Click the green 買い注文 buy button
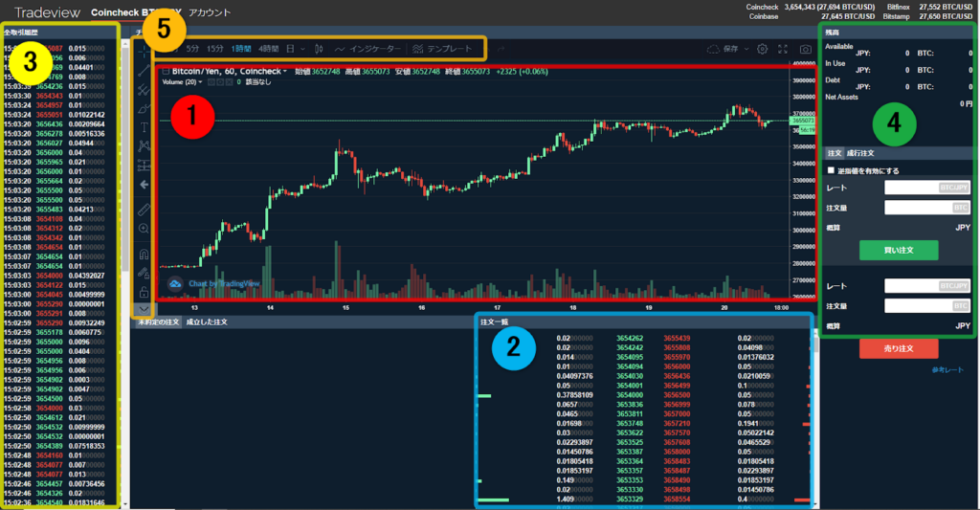This screenshot has height=510, width=980. 899,250
